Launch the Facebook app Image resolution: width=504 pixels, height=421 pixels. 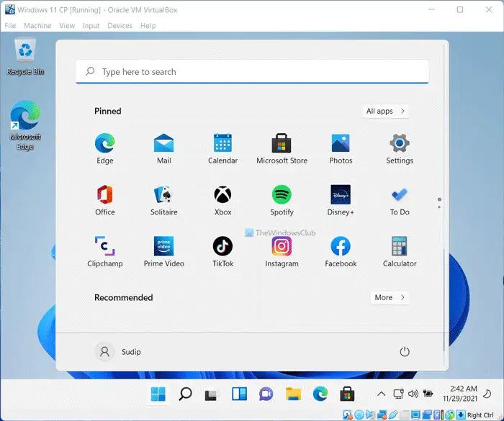(x=341, y=251)
